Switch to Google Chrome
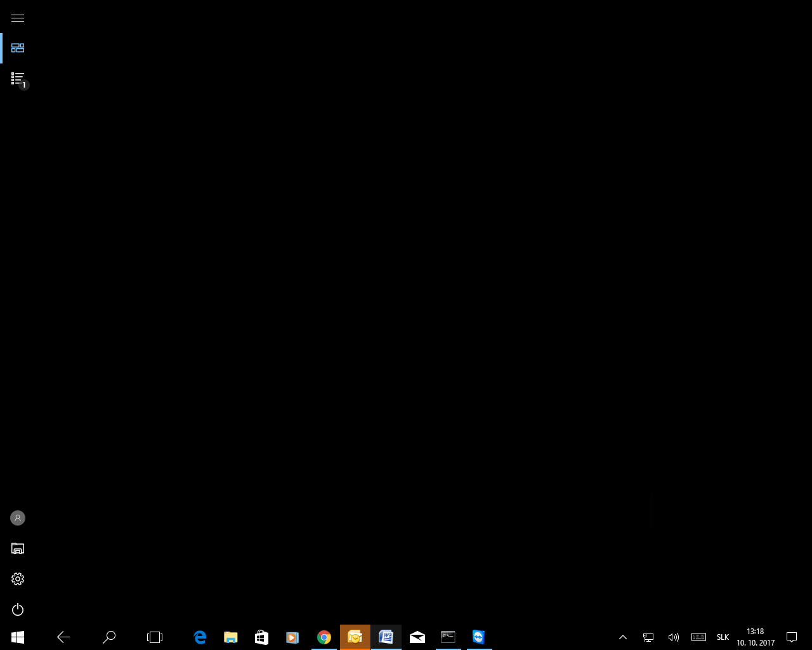This screenshot has width=812, height=650. click(324, 637)
